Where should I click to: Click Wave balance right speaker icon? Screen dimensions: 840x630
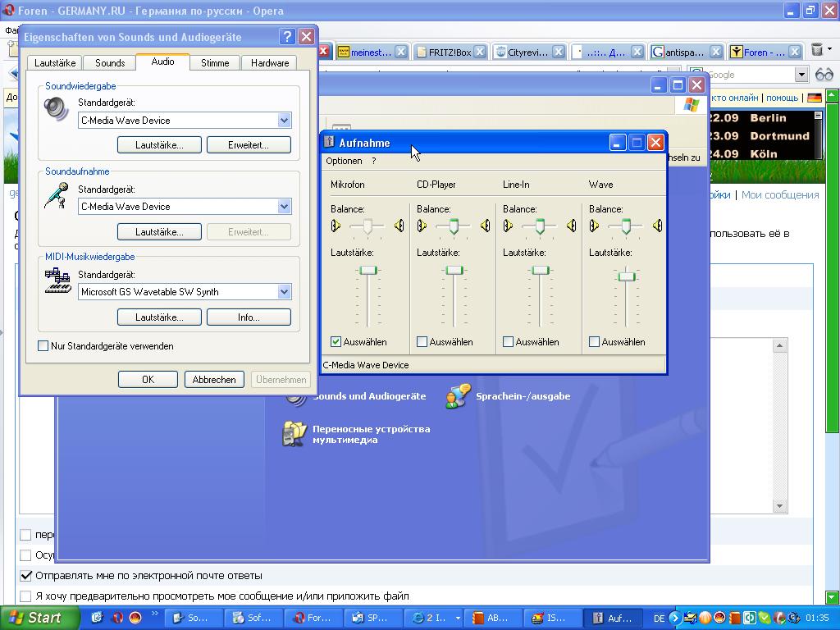coord(657,226)
